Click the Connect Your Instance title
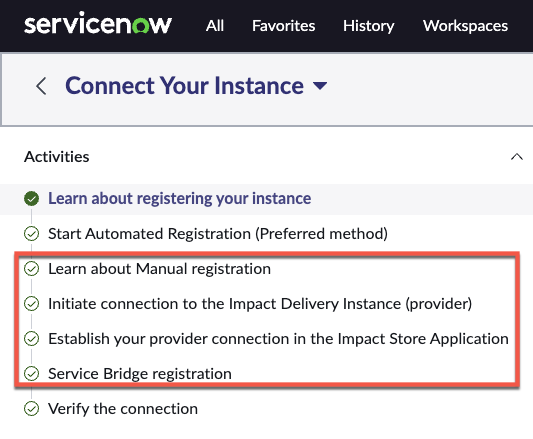Viewport: 533px width, 439px height. point(184,86)
